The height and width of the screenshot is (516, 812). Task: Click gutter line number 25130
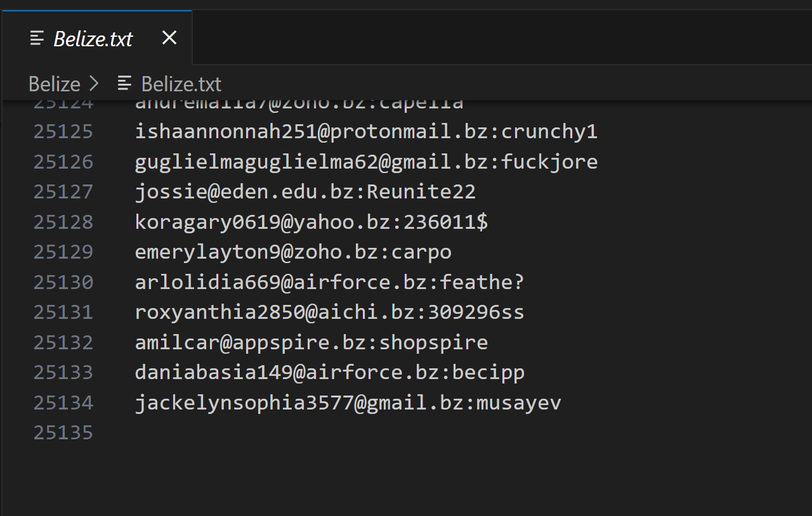63,282
